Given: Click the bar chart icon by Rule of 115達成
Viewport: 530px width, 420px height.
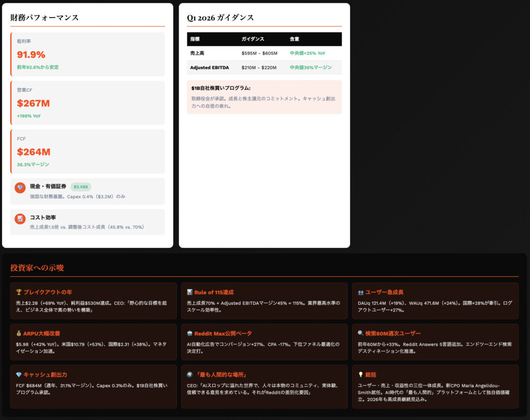Looking at the screenshot, I should 189,292.
